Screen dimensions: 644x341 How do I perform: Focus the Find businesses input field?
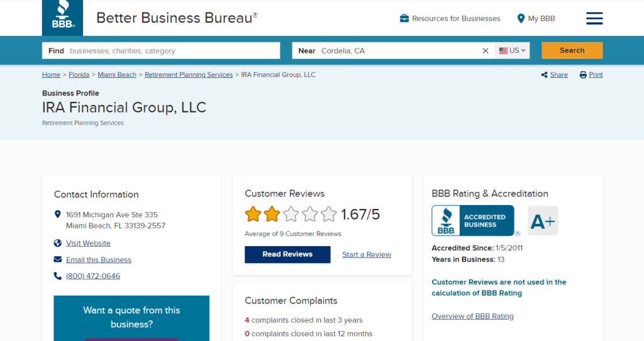[x=161, y=50]
